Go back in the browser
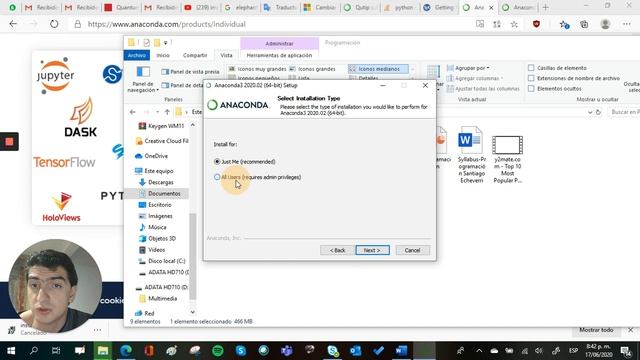Screen dimensions: 640x360 coord(13,24)
